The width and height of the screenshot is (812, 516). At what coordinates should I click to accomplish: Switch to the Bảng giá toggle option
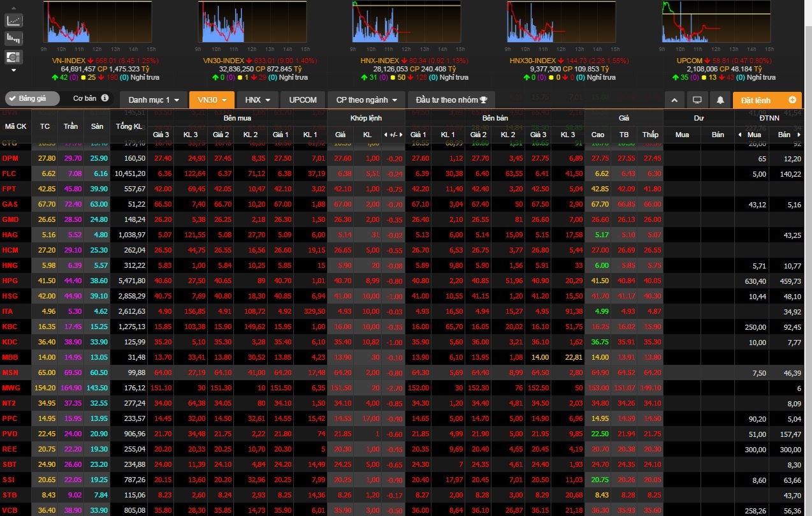coord(32,99)
